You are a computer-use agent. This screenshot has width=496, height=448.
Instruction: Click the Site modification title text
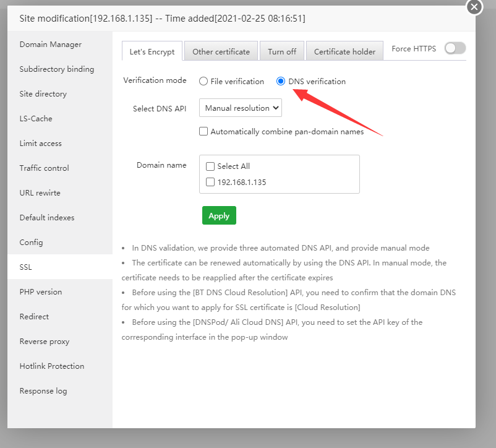162,19
